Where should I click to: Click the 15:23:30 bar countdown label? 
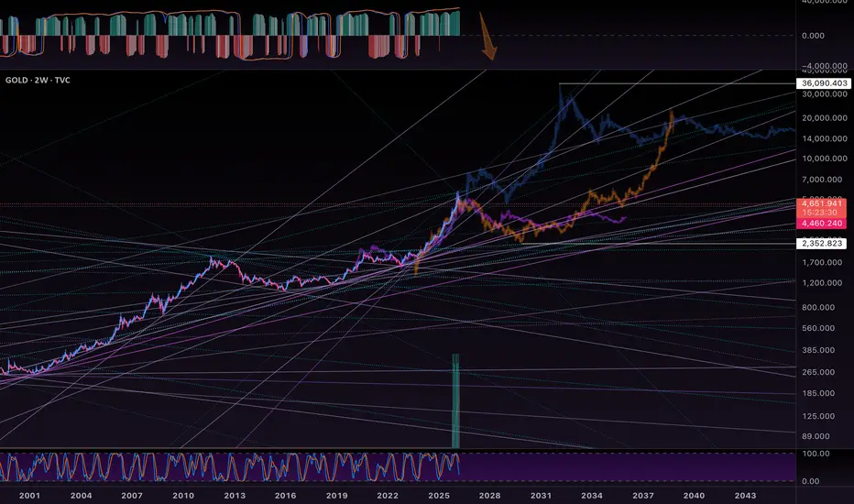[x=820, y=213]
